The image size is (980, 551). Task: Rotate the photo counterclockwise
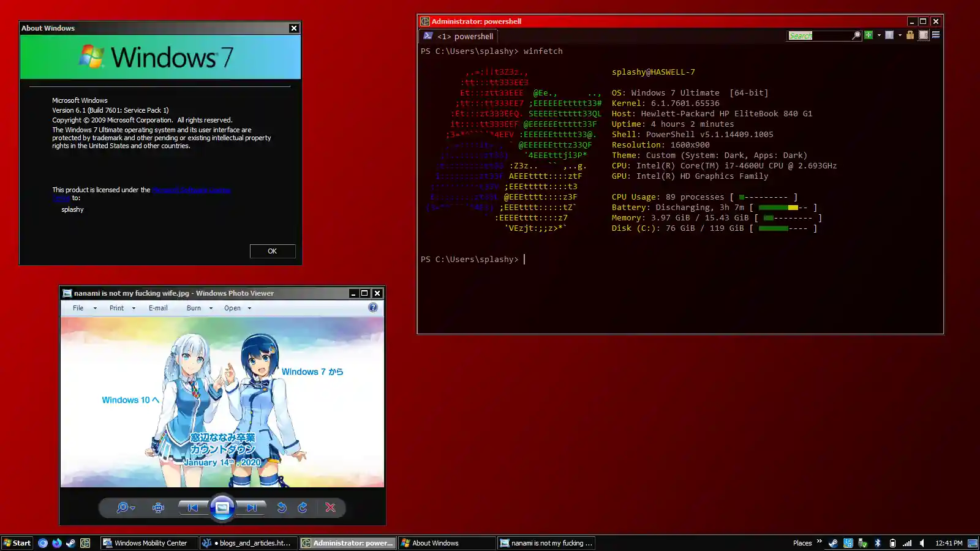click(282, 508)
